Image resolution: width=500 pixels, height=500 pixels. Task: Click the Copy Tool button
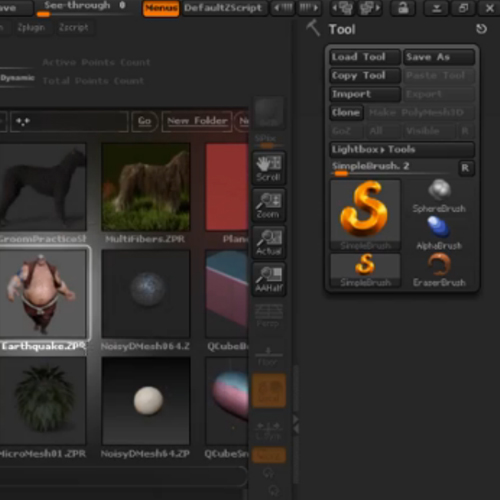click(365, 76)
